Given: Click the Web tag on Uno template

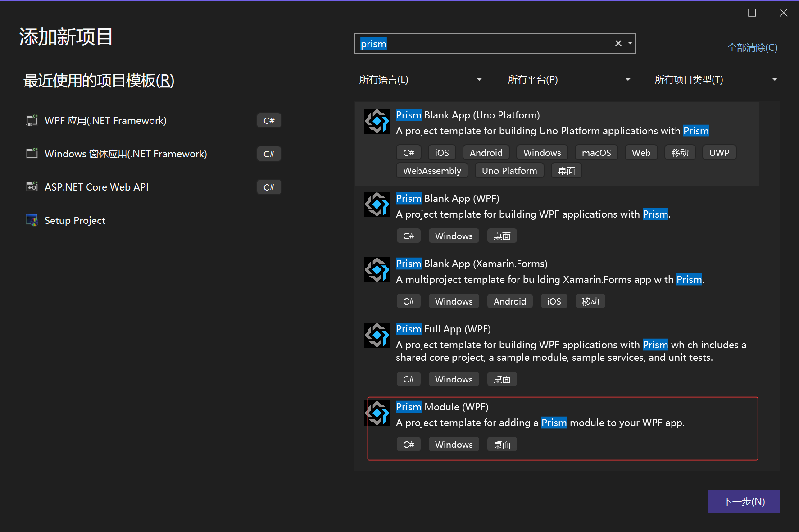Looking at the screenshot, I should [x=641, y=153].
